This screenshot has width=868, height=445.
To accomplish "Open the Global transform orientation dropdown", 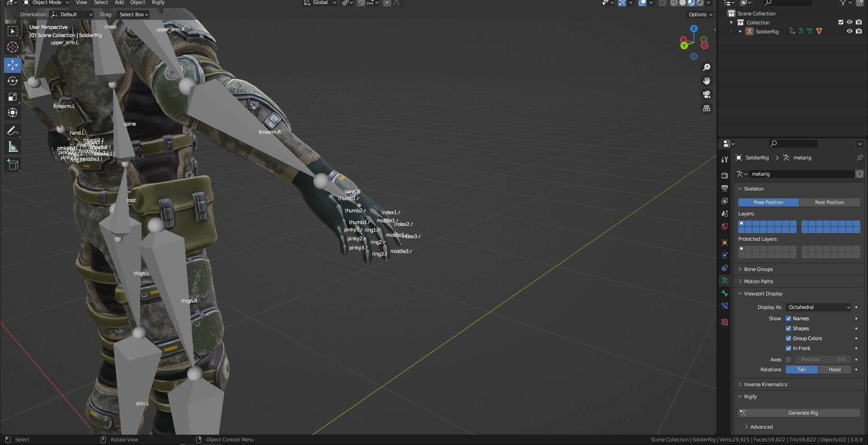I will (321, 3).
